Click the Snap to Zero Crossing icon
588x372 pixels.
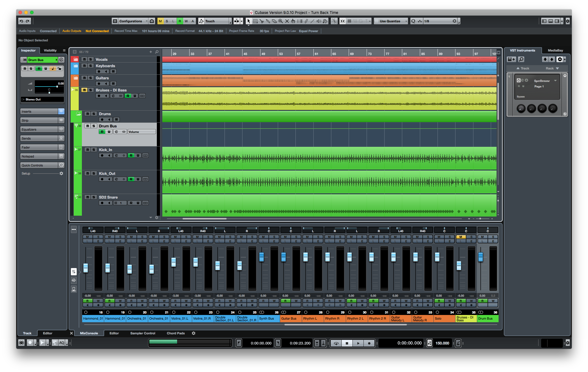[x=334, y=21]
